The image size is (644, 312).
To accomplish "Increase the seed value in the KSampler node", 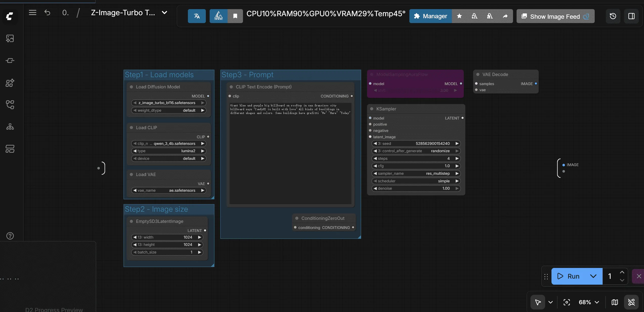I will (x=457, y=143).
